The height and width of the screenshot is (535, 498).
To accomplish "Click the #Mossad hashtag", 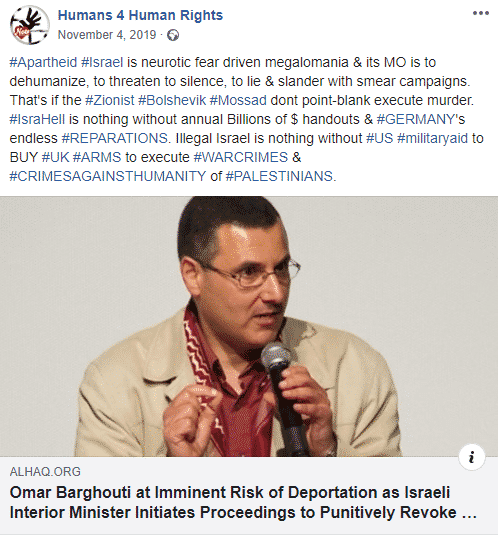I will coord(238,100).
